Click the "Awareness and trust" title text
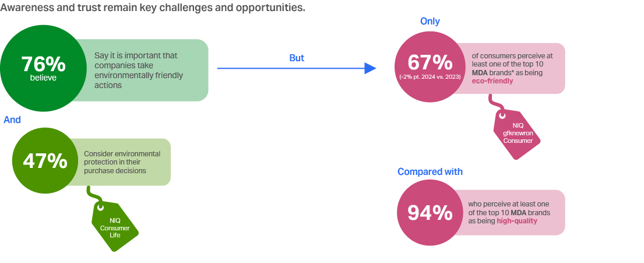Screen dimensions: 644x263 tap(153, 8)
